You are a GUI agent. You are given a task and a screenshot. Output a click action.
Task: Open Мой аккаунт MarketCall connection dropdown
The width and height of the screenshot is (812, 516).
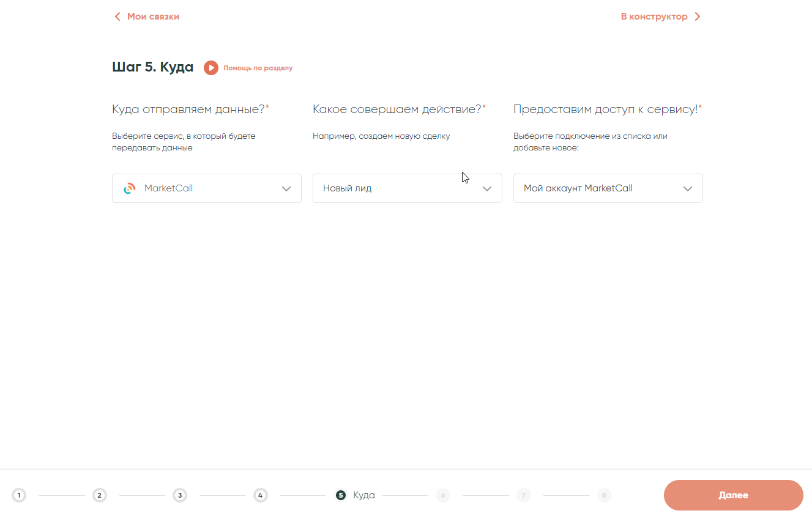coord(608,188)
